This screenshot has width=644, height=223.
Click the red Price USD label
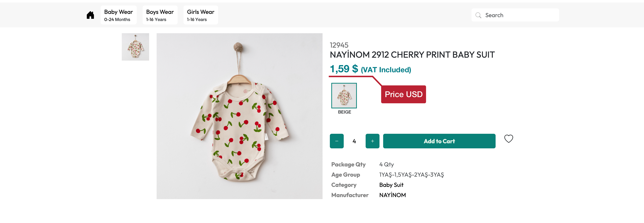pos(403,94)
